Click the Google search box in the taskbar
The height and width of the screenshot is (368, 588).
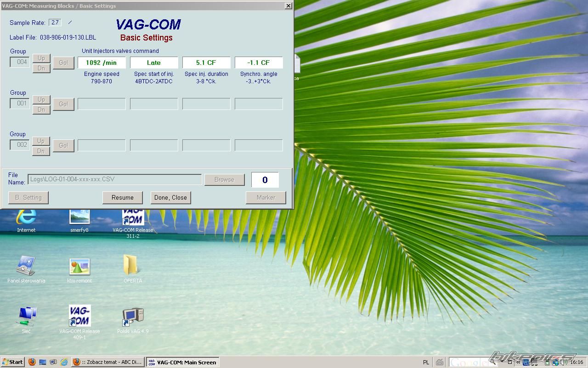pos(469,362)
